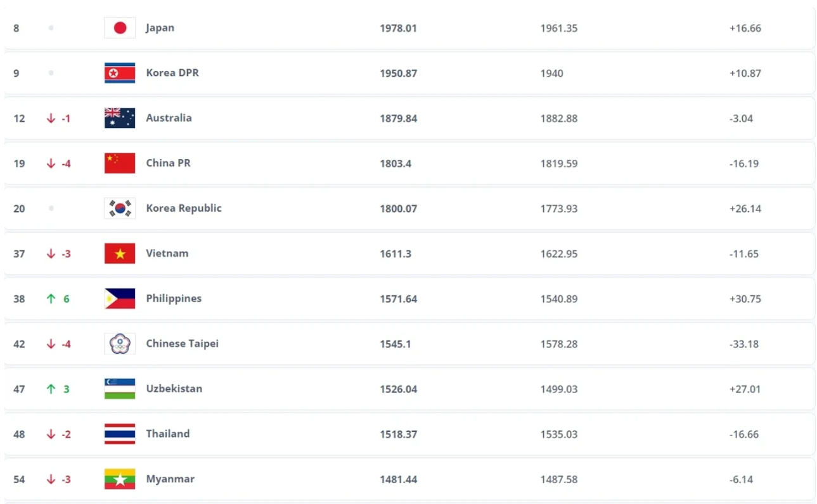Viewport: 817px width, 504px height.
Task: Open the Philippines team name link
Action: pos(174,299)
